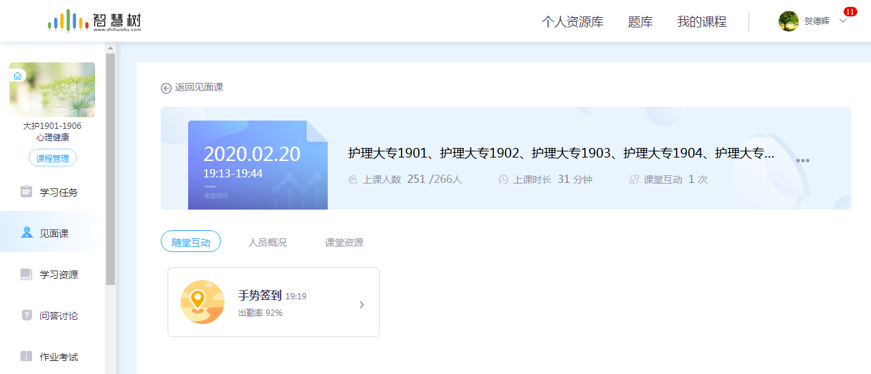The image size is (871, 374).
Task: Click the 学习任务 clipboard icon
Action: 26,192
